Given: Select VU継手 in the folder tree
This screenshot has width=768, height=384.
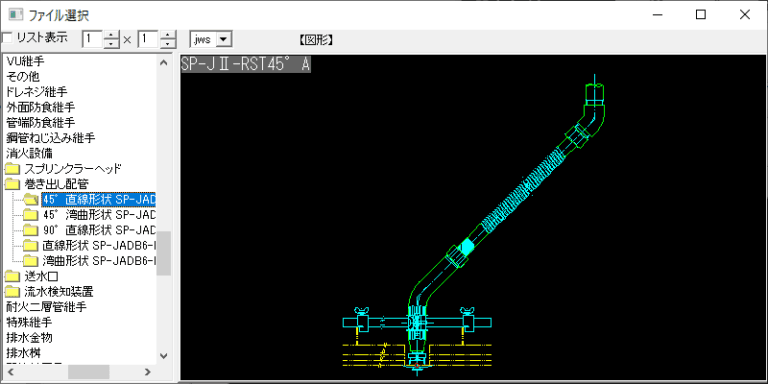Looking at the screenshot, I should point(25,61).
